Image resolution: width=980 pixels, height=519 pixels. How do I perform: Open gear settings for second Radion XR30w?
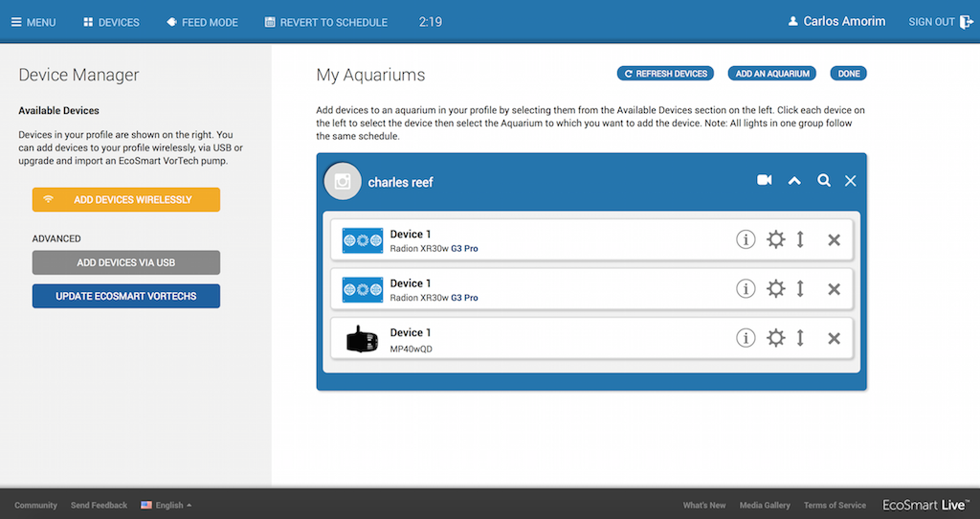coord(775,288)
